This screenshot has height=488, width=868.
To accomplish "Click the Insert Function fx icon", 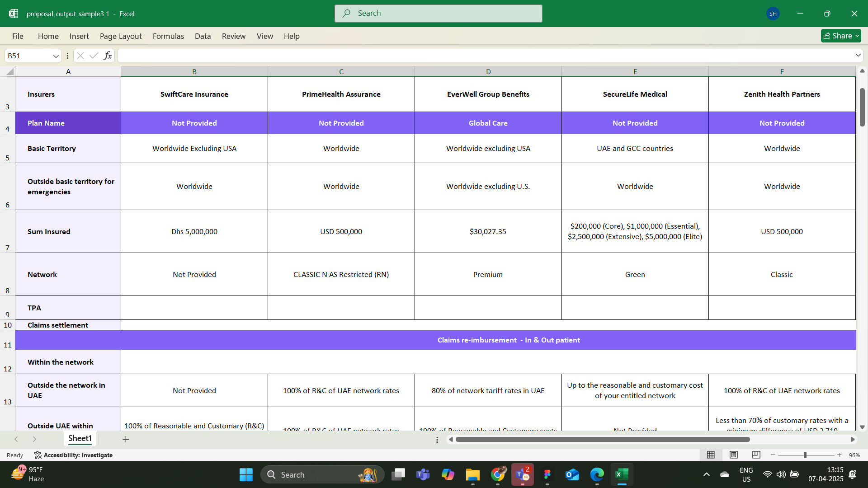I will pos(108,56).
